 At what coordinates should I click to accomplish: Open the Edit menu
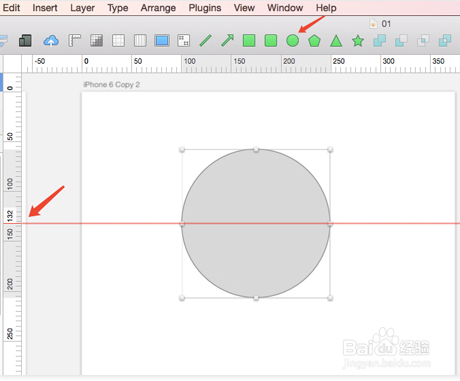click(11, 8)
